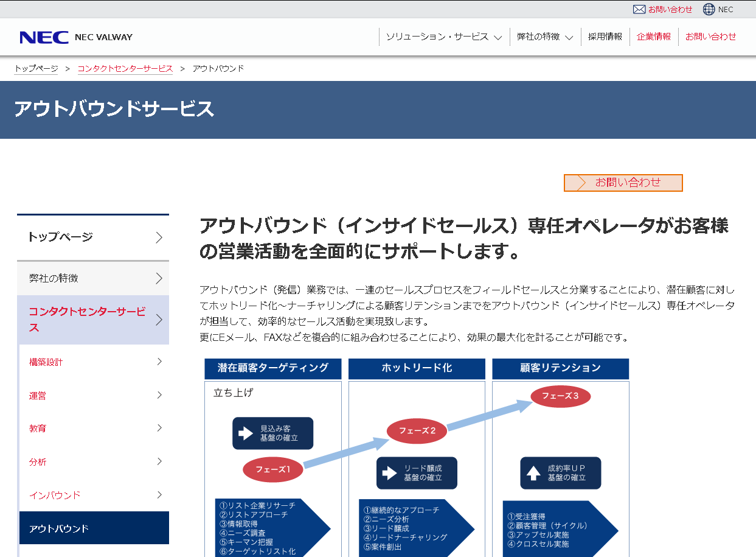Expand the 弊社の特徴 navigation menu
The height and width of the screenshot is (557, 756).
[x=545, y=37]
